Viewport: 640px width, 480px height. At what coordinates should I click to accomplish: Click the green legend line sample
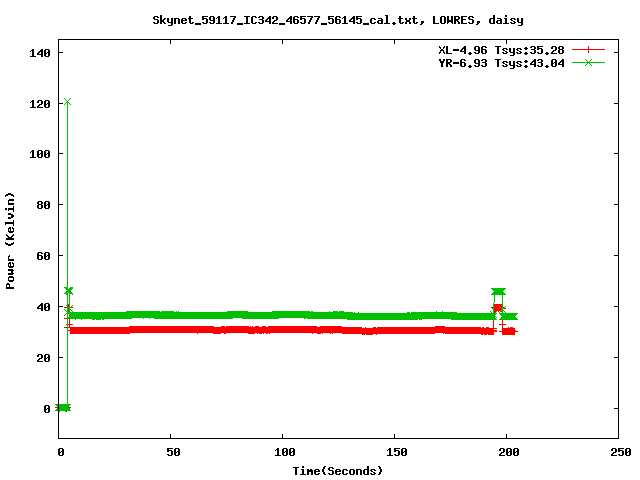coord(588,62)
